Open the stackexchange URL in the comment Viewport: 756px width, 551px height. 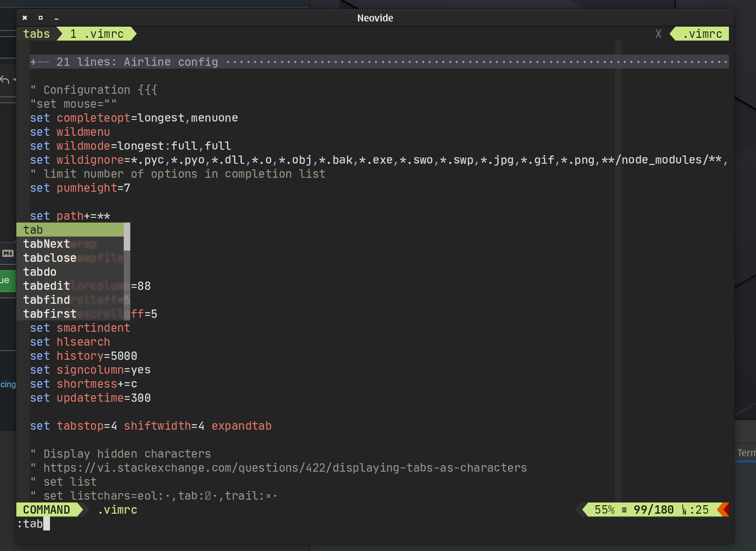(285, 468)
